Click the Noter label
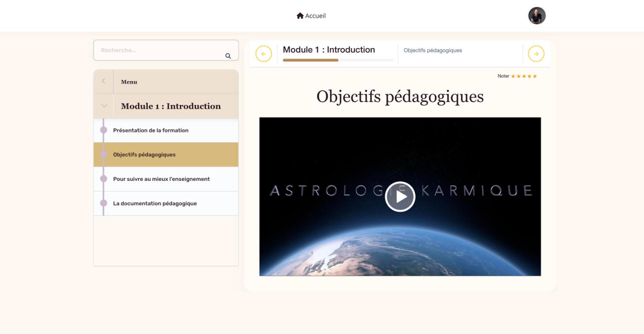Viewport: 644px width, 334px height. tap(503, 76)
